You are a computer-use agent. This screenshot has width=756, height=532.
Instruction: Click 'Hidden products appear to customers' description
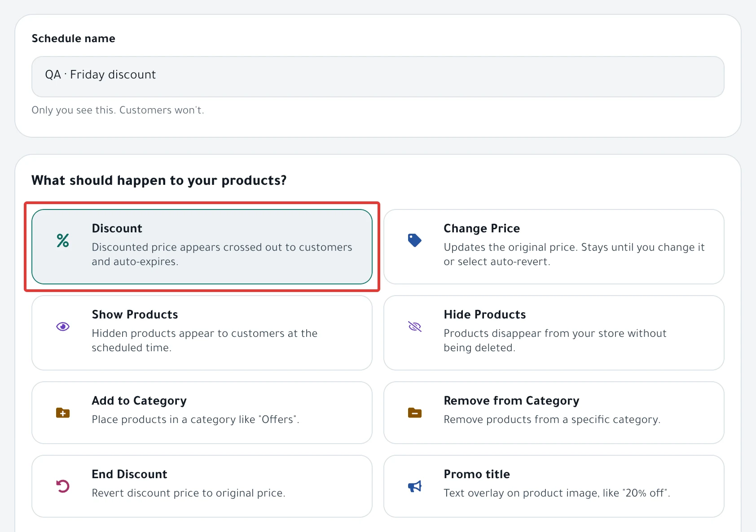tap(205, 340)
